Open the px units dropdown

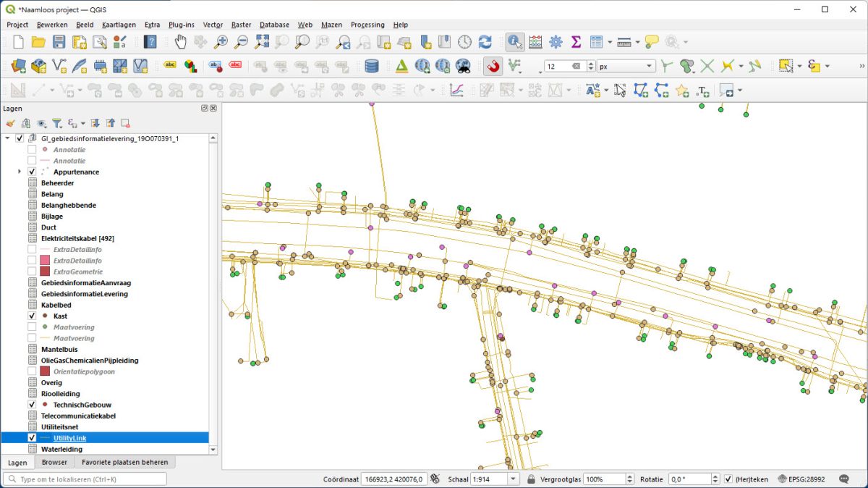pos(647,65)
